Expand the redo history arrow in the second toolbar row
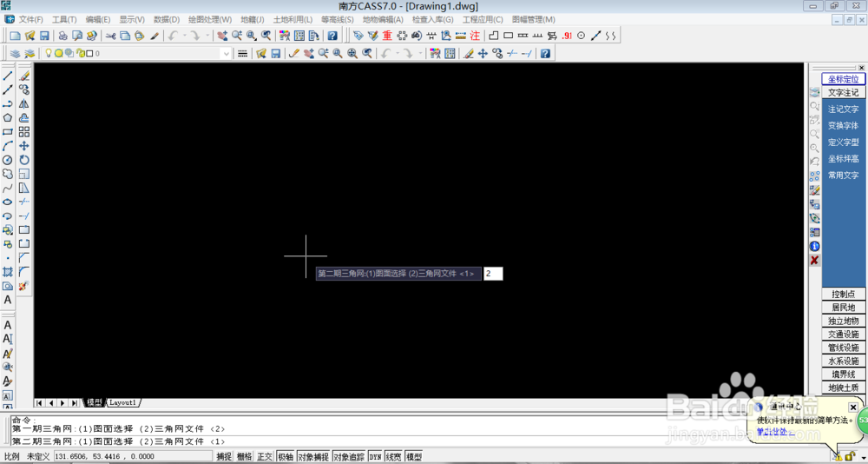868x464 pixels. point(420,53)
